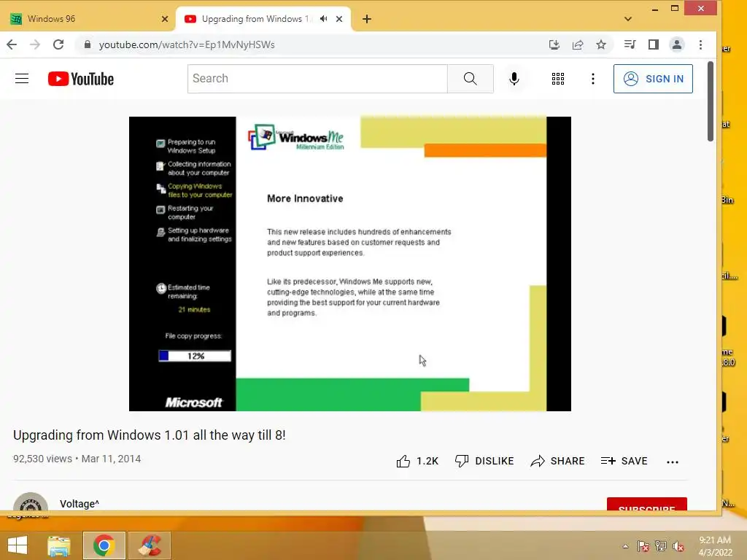The image size is (747, 560).
Task: Show hidden tray icons arrow
Action: coord(625,546)
